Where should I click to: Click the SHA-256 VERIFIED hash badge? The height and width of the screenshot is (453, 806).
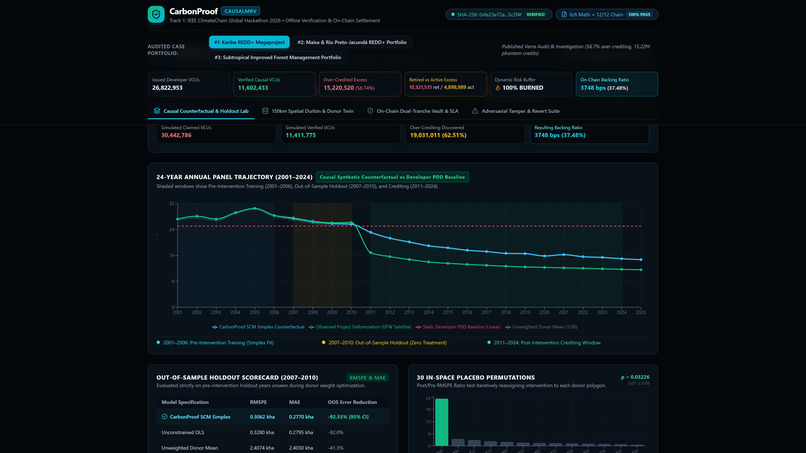pos(499,14)
